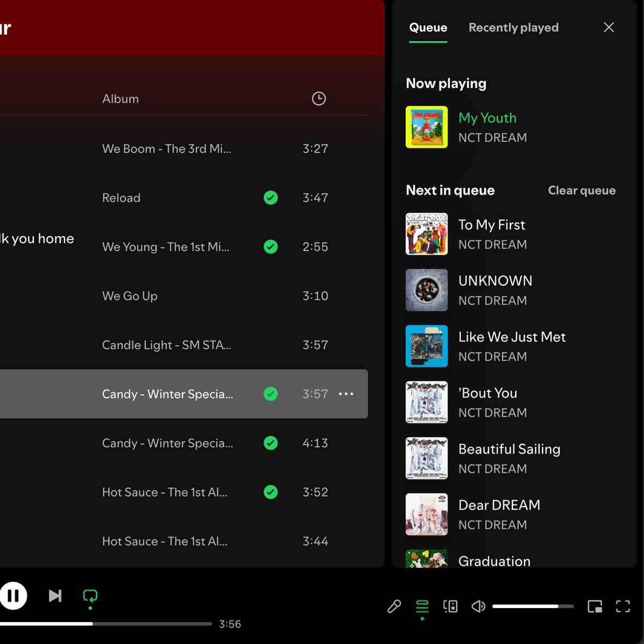This screenshot has width=644, height=644.
Task: Mute the volume speaker icon
Action: 478,606
